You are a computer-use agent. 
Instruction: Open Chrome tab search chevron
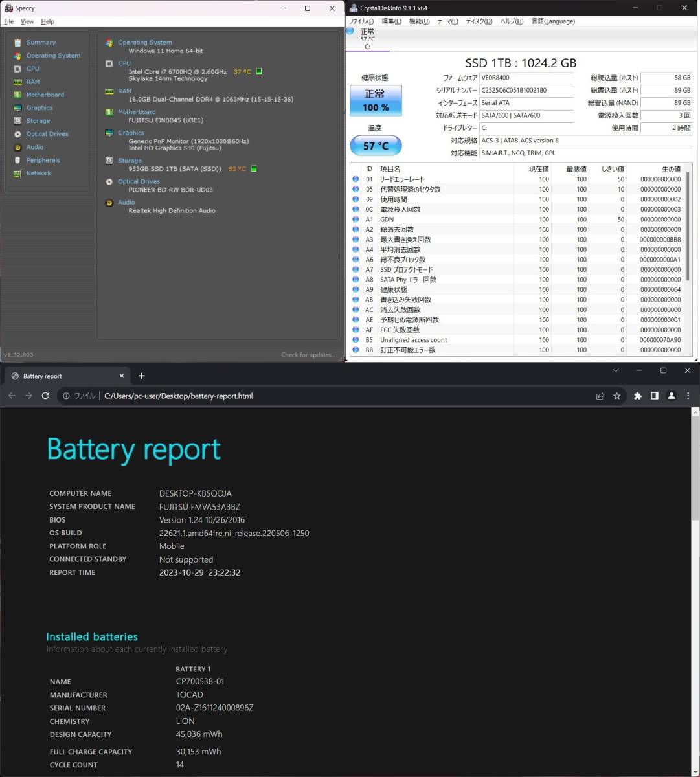(616, 370)
